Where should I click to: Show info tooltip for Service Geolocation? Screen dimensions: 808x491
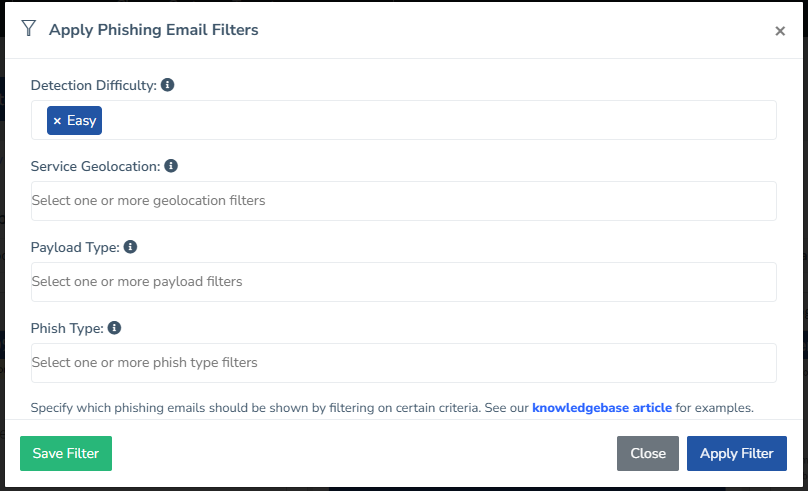tap(171, 166)
